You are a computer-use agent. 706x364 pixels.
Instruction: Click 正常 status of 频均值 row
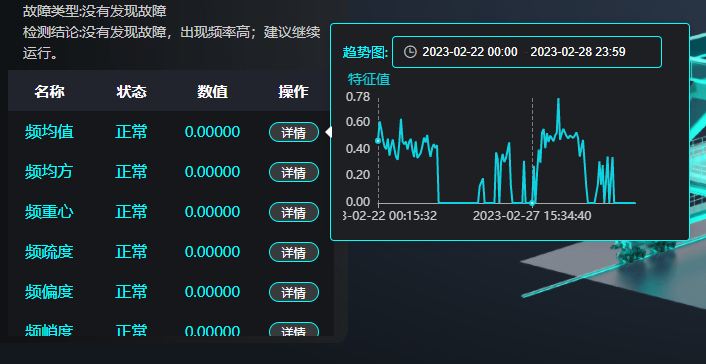tap(131, 132)
